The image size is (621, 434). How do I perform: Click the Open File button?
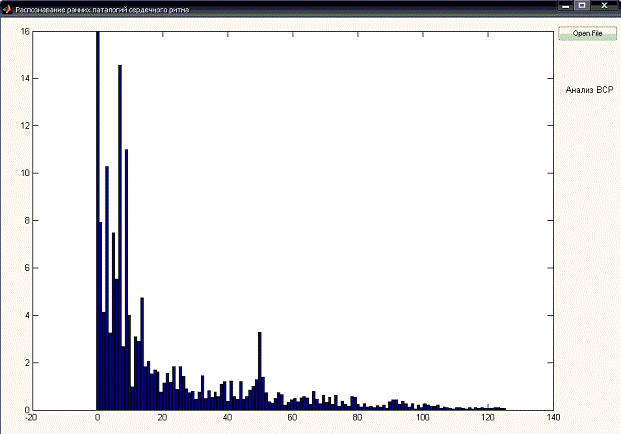point(587,33)
